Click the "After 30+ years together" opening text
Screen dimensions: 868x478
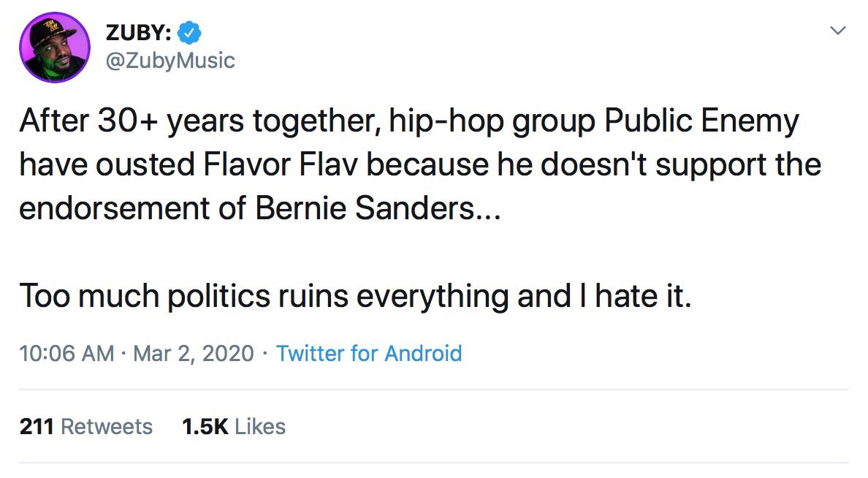pyautogui.click(x=199, y=121)
